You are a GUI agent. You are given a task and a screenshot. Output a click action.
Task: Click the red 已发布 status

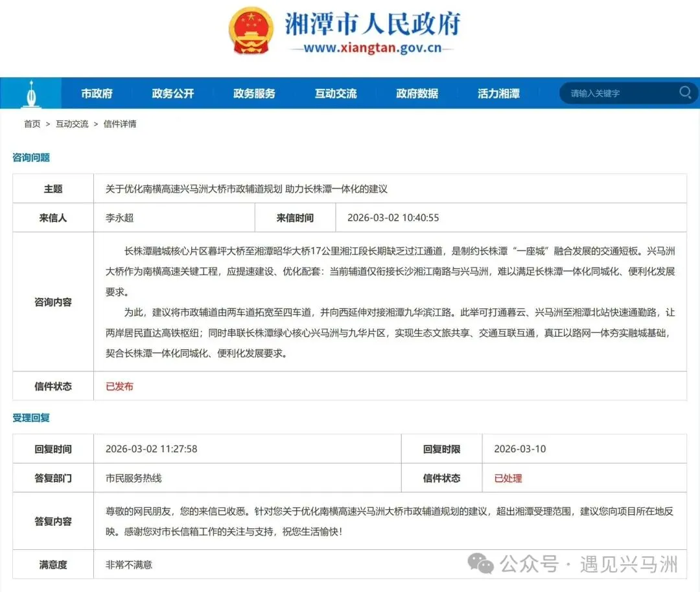pyautogui.click(x=119, y=386)
